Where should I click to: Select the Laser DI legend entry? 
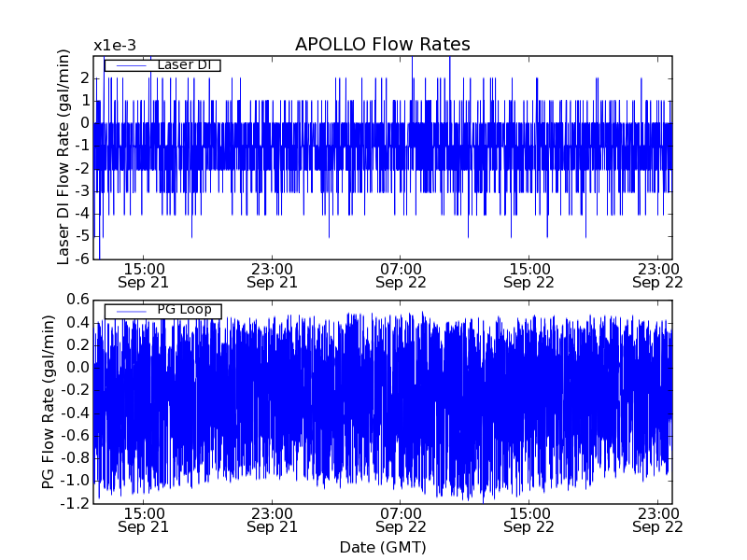(162, 64)
